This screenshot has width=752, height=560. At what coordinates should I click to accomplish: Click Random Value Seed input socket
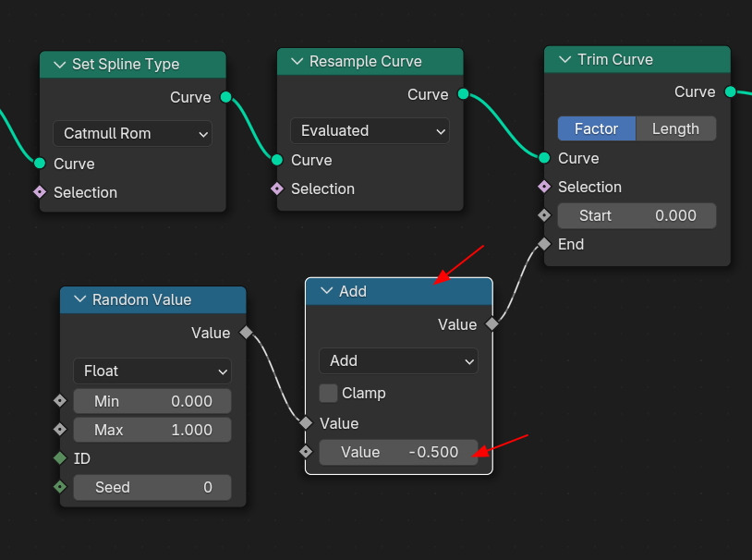click(60, 487)
